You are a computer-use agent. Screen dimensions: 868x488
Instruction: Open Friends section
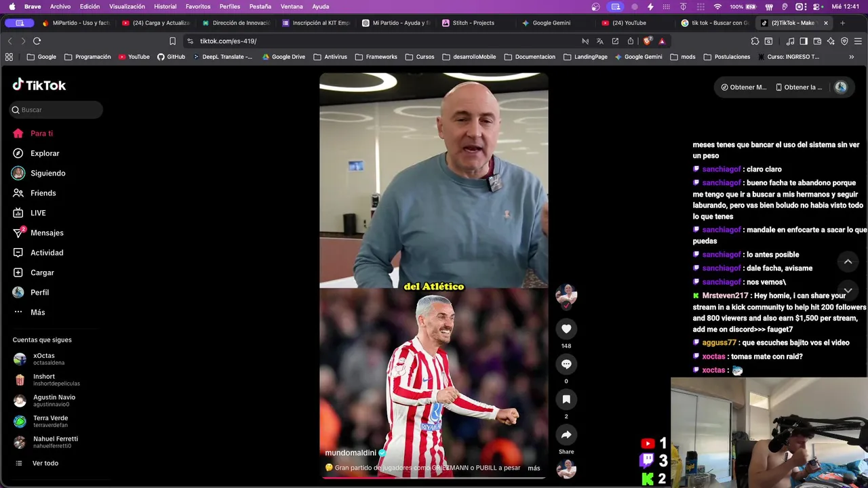(43, 193)
